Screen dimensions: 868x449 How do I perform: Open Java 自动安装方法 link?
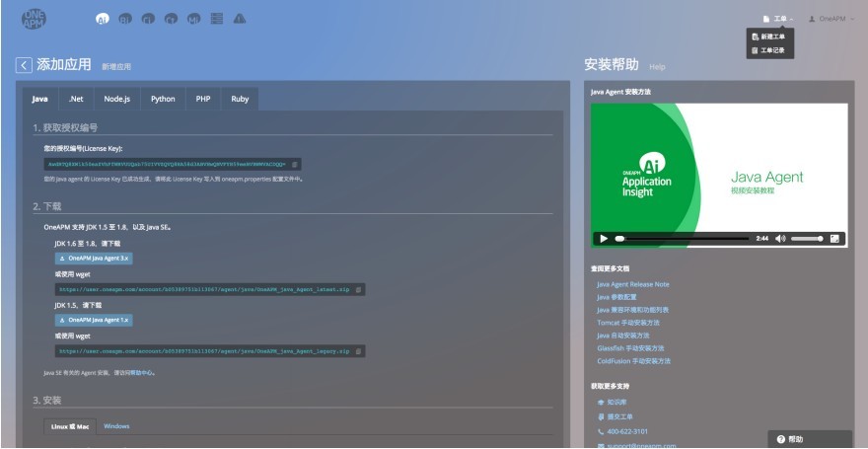[623, 336]
